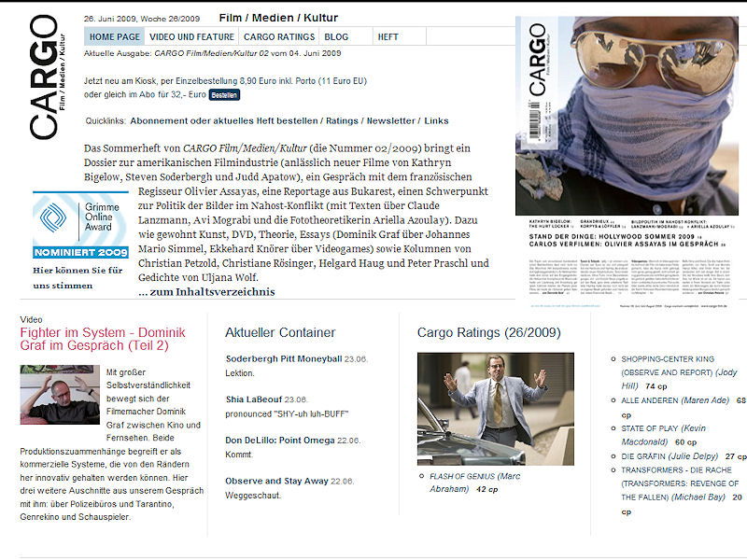The height and width of the screenshot is (560, 747).
Task: Click the zum Inhaltsverzeichnis link
Action: tap(206, 292)
